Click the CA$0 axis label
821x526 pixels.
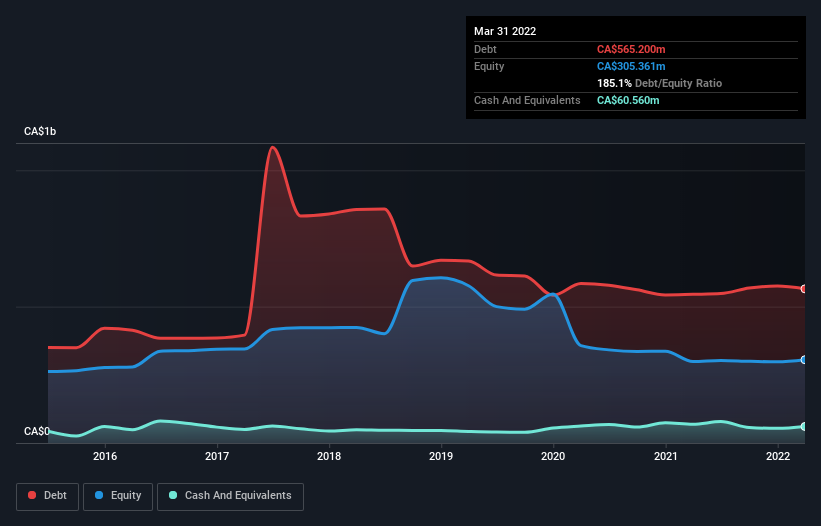click(x=37, y=431)
